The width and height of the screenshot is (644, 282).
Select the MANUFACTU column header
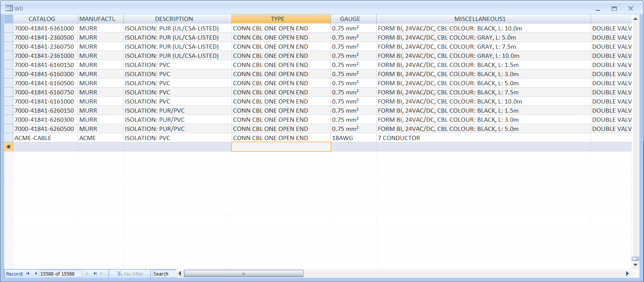(x=101, y=19)
